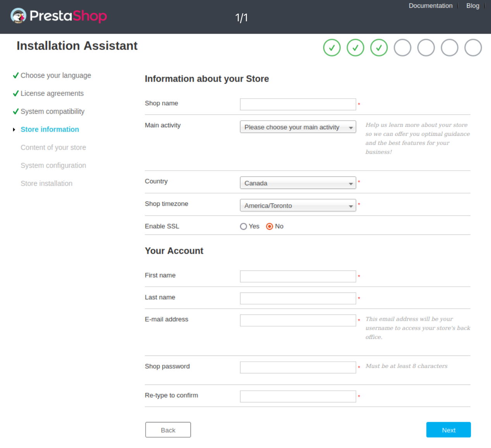The image size is (491, 448).
Task: Select No for Enable SSL
Action: coord(270,226)
